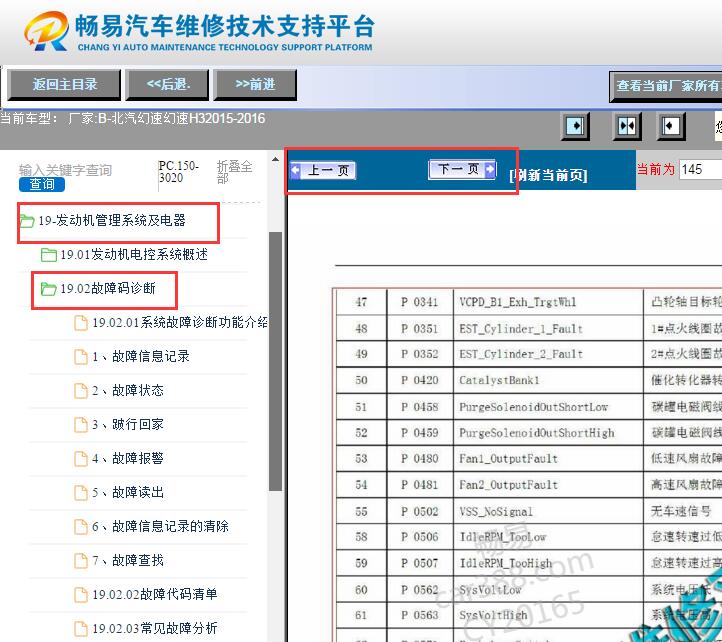722x642 pixels.
Task: Open 19.02.02故障代码清单 item
Action: [x=155, y=594]
